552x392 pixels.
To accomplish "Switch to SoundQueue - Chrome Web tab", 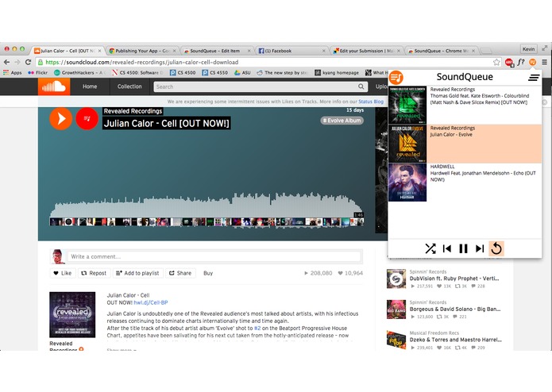I will coord(442,51).
